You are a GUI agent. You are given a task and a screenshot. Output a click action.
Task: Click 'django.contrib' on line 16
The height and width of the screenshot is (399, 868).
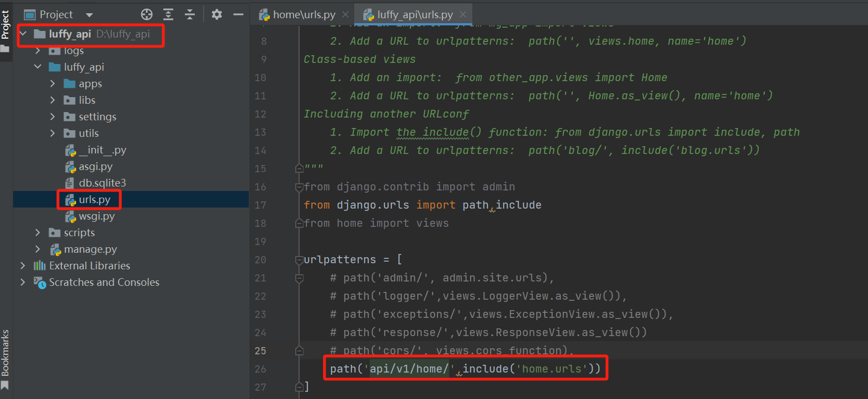point(383,187)
